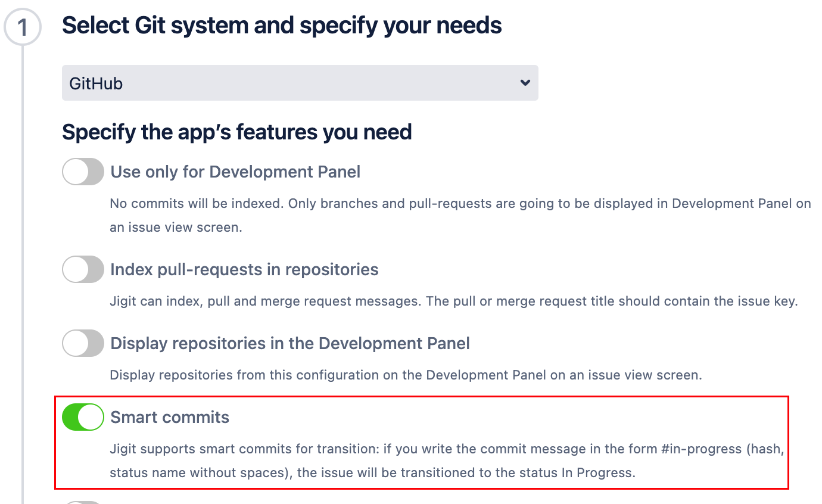Click the partially visible toggle below Smart commits
This screenshot has height=504, width=822.
(x=83, y=502)
